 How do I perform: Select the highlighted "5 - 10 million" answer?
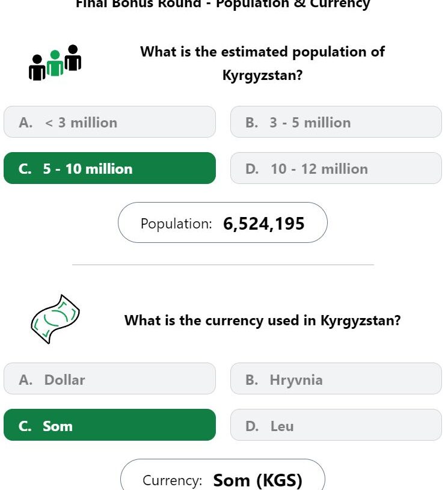109,168
